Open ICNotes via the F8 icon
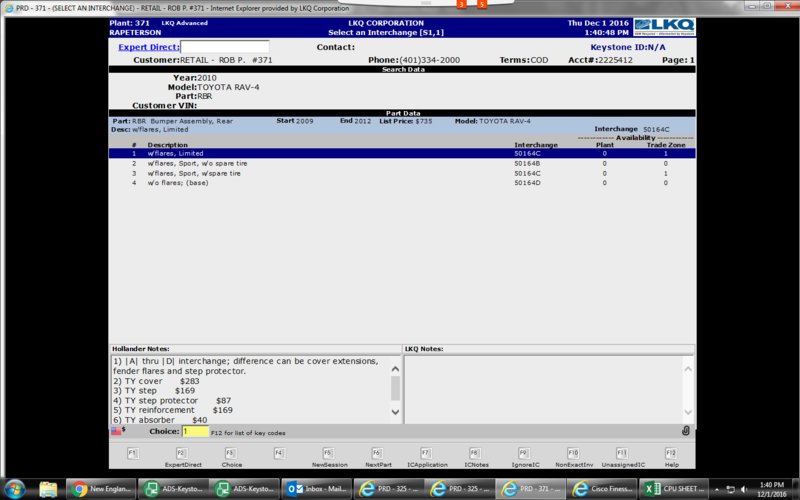Image resolution: width=800 pixels, height=500 pixels. pos(475,453)
